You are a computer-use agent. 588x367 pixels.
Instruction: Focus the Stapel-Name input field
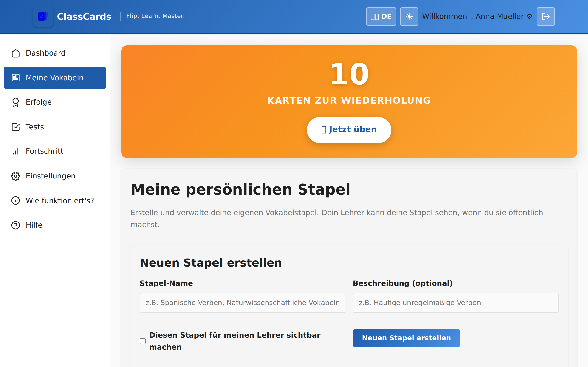(242, 303)
